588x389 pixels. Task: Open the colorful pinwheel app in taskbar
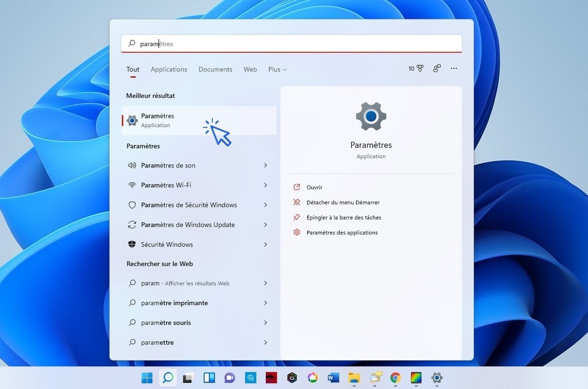tap(312, 378)
